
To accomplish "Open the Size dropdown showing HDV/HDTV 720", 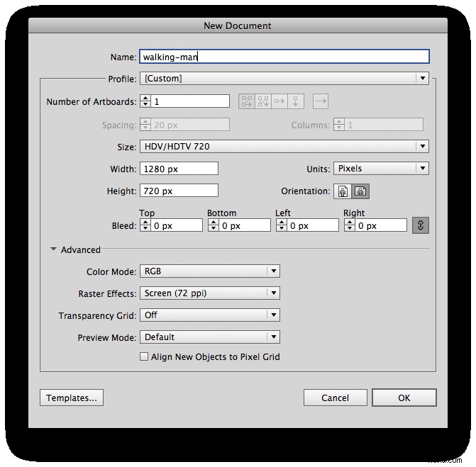I will [x=284, y=147].
